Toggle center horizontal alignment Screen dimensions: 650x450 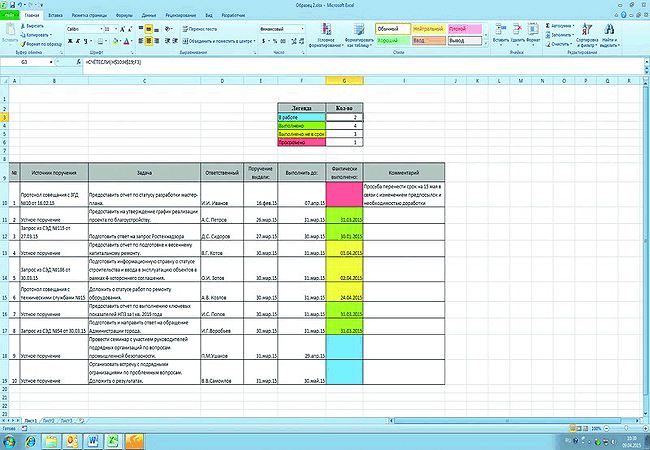(148, 41)
